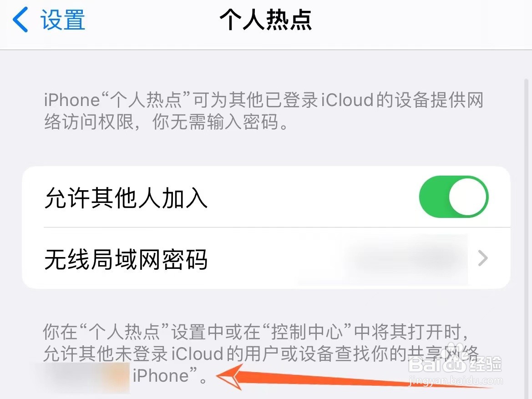Click the 控制中心 footer explanation paragraph
This screenshot has height=399, width=532.
point(261,354)
